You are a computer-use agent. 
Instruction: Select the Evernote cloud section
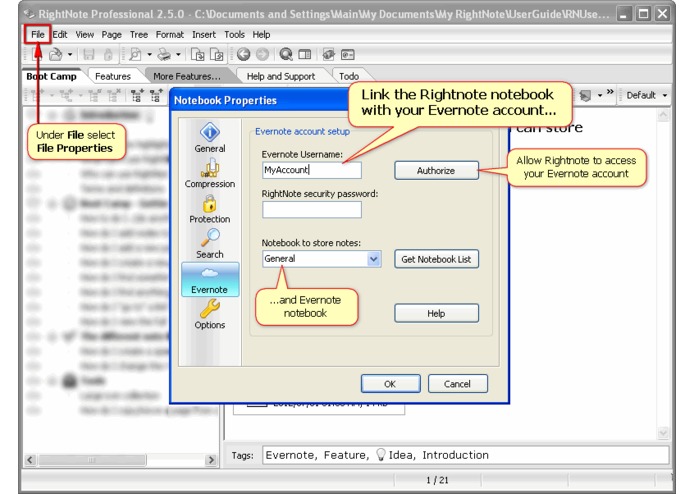210,279
